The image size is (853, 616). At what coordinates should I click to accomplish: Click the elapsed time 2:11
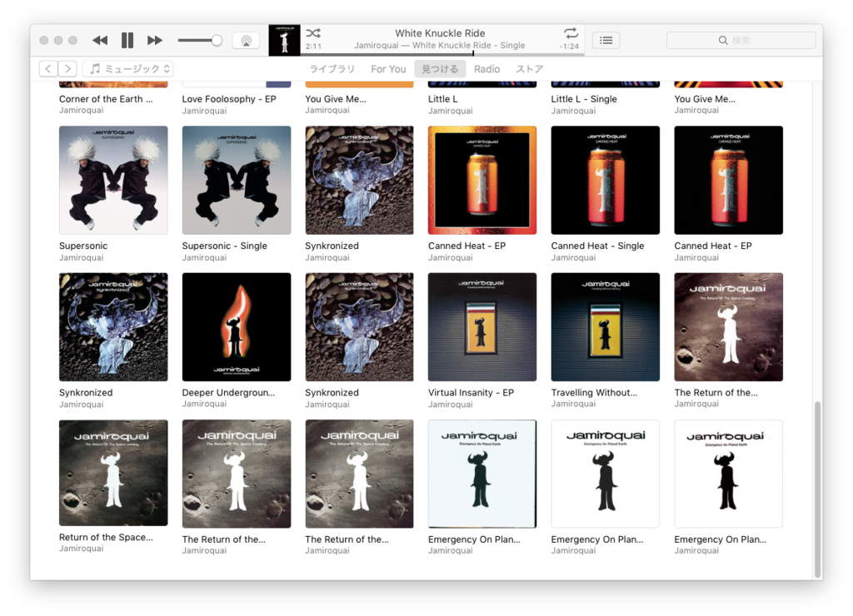pyautogui.click(x=313, y=47)
